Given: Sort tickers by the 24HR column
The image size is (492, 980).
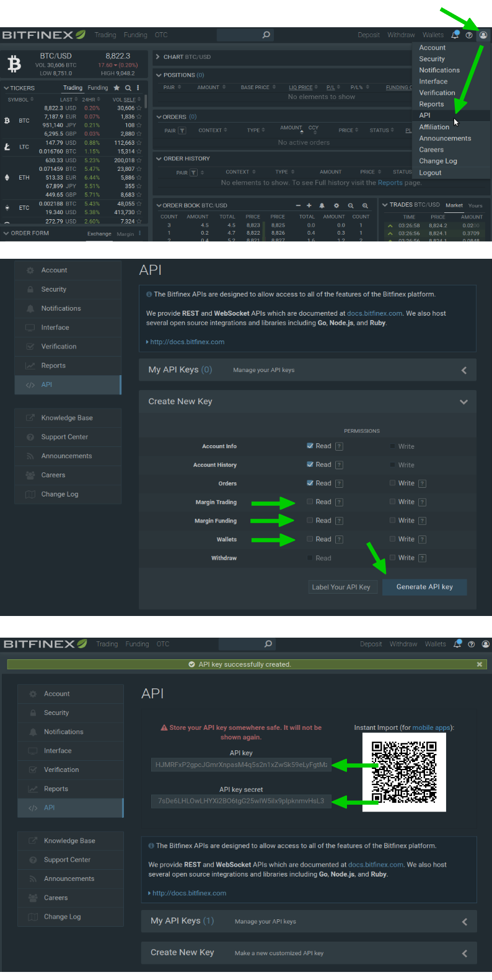Looking at the screenshot, I should (x=90, y=100).
